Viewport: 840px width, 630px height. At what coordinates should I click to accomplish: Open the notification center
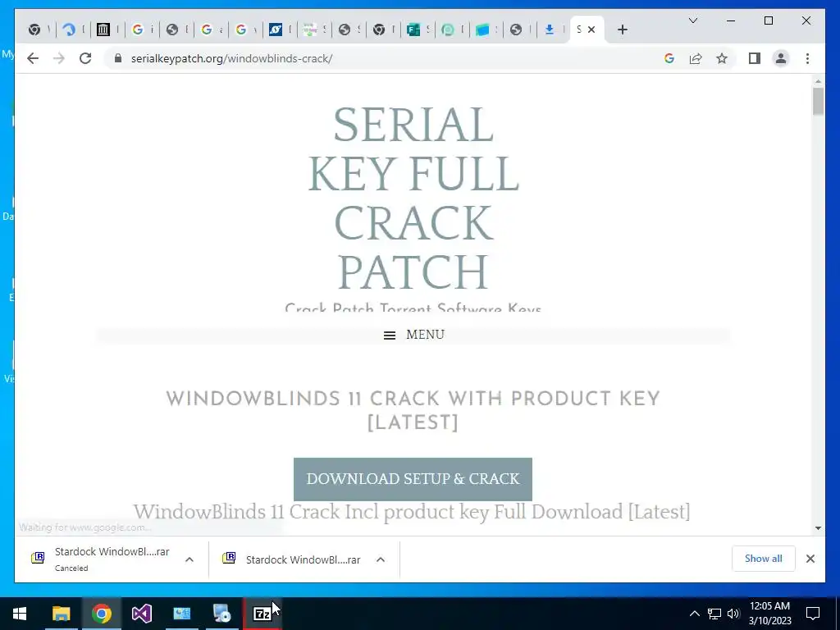(x=813, y=614)
